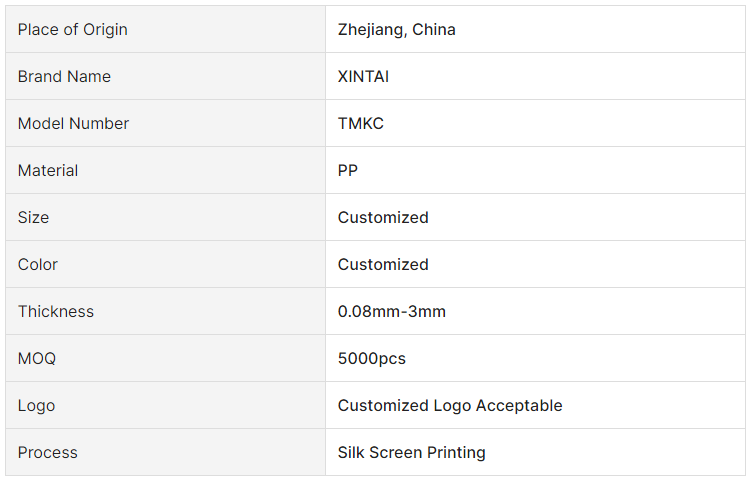This screenshot has height=483, width=755.
Task: Select the Customized Logo Acceptable text
Action: click(x=450, y=405)
